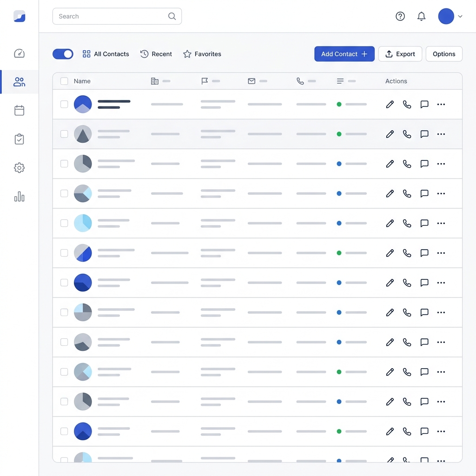Viewport: 476px width, 476px height.
Task: Open three-dot menu for gray-and-blue diagonal avatar row
Action: coord(441,253)
